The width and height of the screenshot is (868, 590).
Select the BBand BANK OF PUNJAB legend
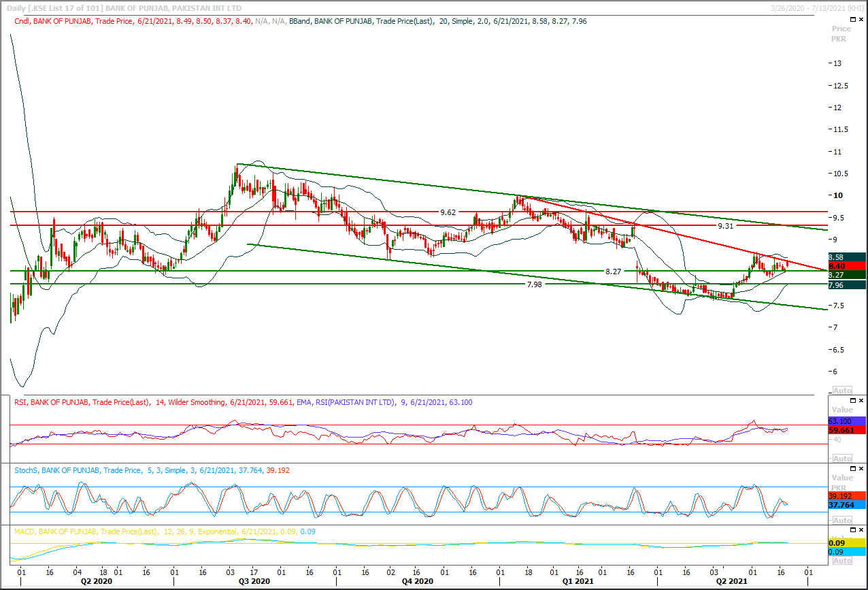point(438,21)
